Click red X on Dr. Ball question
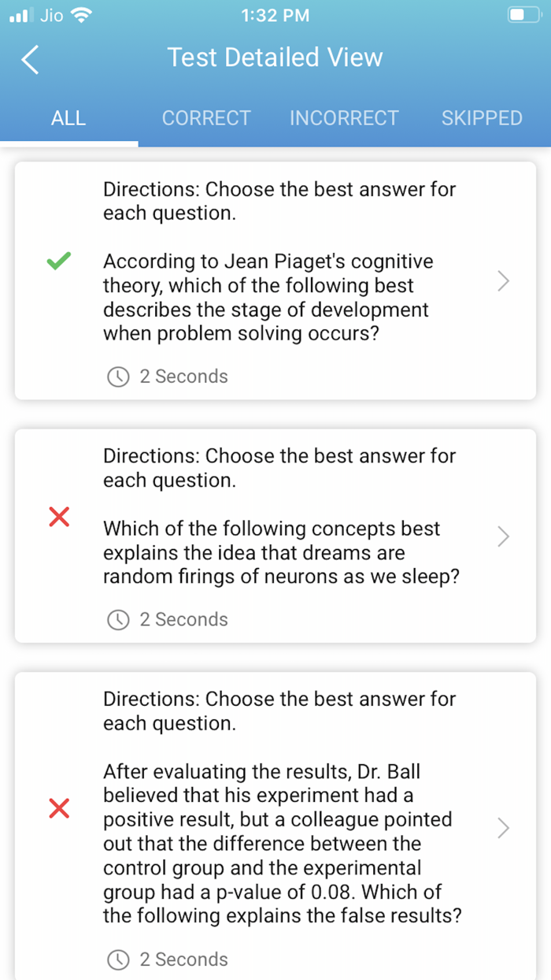Screen dimensions: 551x980 (x=59, y=808)
